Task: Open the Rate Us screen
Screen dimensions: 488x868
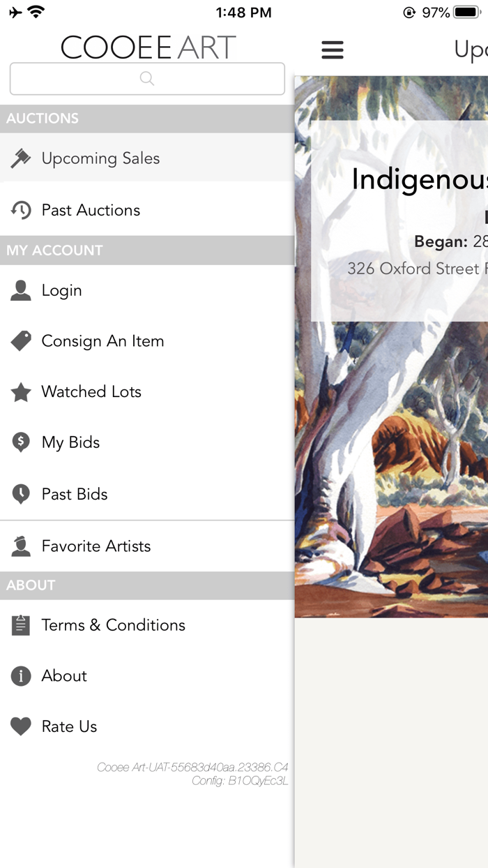Action: coord(68,726)
